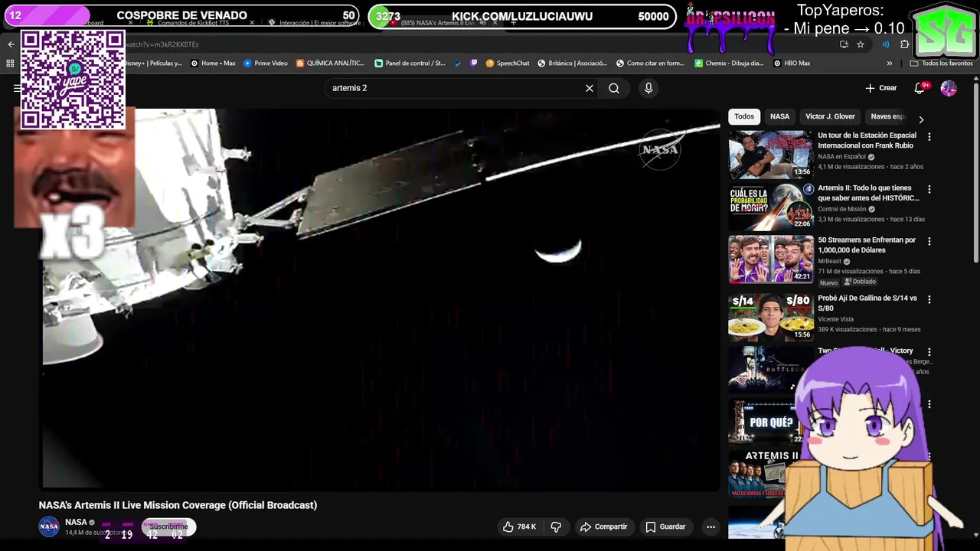Viewport: 980px width, 551px height.
Task: Clear the search box with the X
Action: point(590,88)
